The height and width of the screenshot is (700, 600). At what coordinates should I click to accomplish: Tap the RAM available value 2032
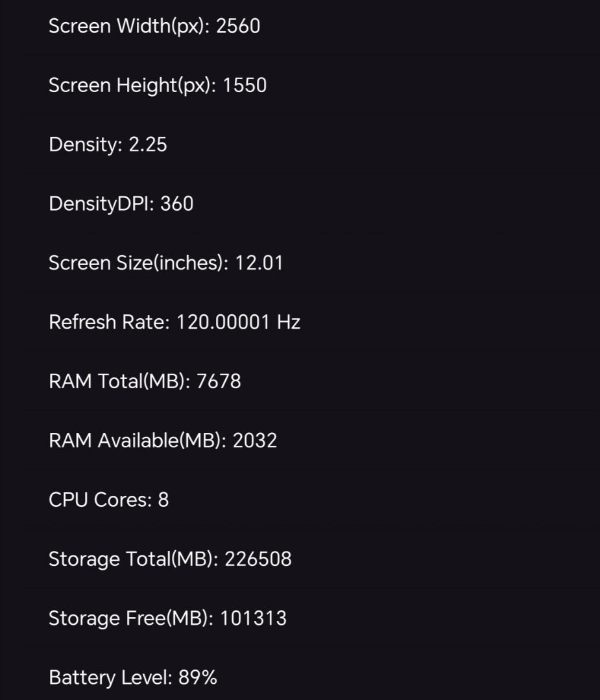(255, 441)
